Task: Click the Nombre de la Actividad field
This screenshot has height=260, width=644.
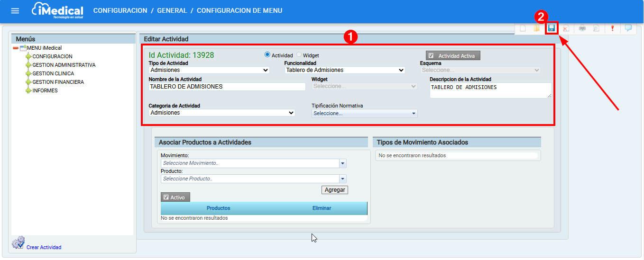Action: pyautogui.click(x=227, y=87)
